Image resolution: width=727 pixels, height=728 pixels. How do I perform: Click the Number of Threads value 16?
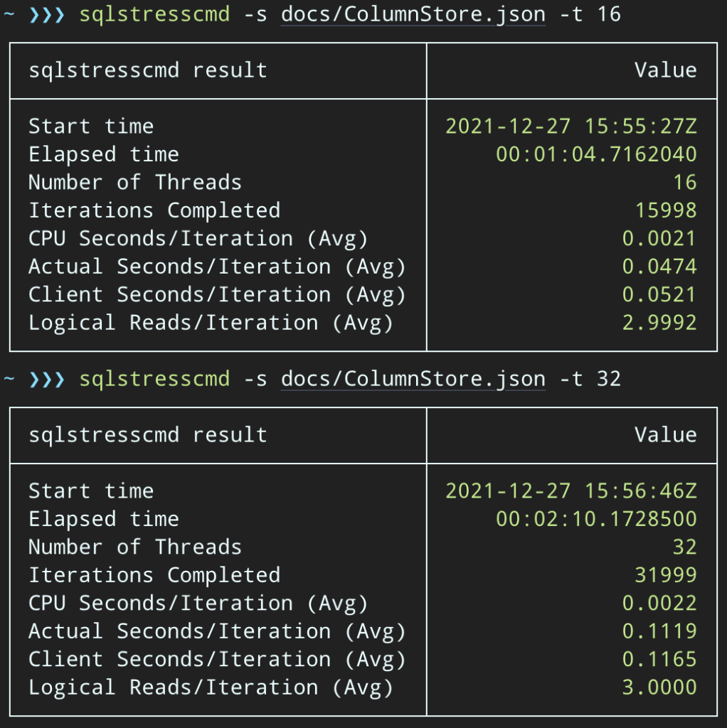[x=687, y=182]
